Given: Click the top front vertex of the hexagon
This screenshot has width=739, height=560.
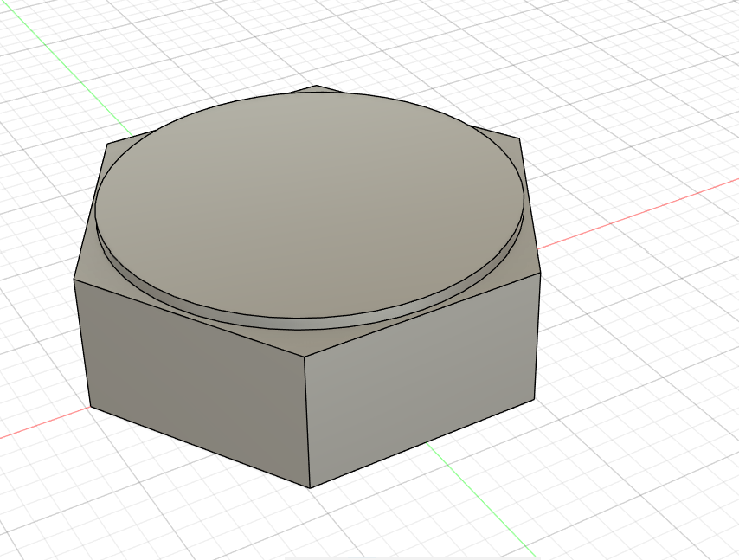Looking at the screenshot, I should click(305, 359).
